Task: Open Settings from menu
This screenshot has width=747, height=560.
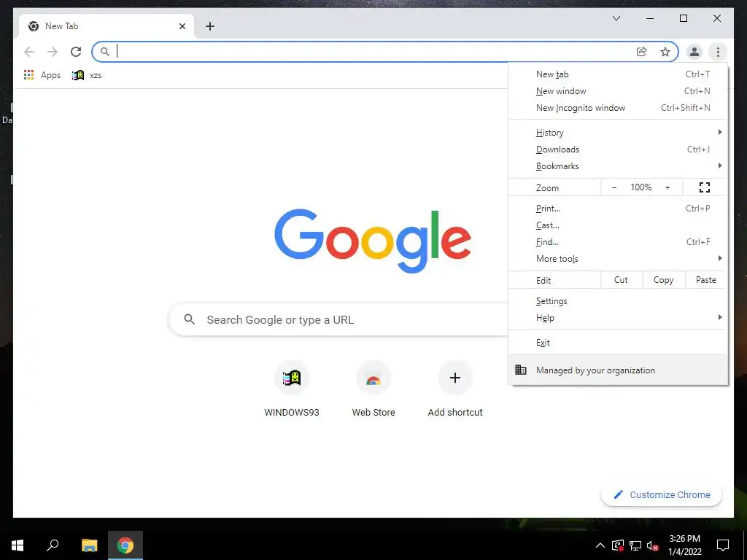Action: pos(618,301)
